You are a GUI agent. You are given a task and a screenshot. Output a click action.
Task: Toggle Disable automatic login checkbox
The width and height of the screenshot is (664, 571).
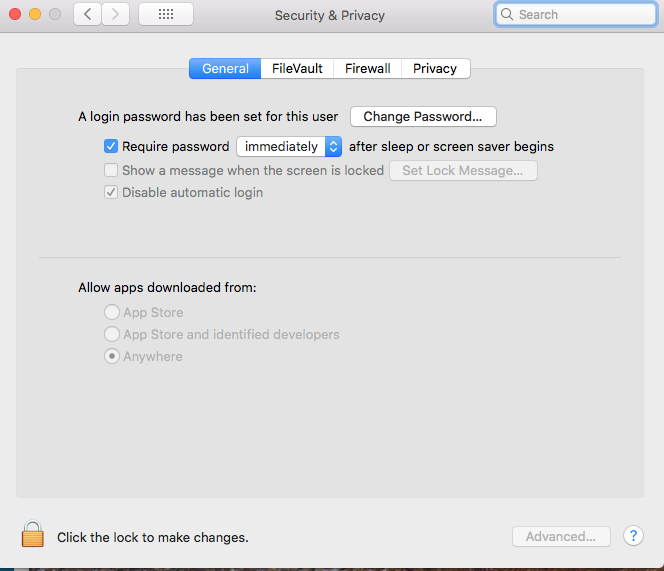pyautogui.click(x=111, y=192)
